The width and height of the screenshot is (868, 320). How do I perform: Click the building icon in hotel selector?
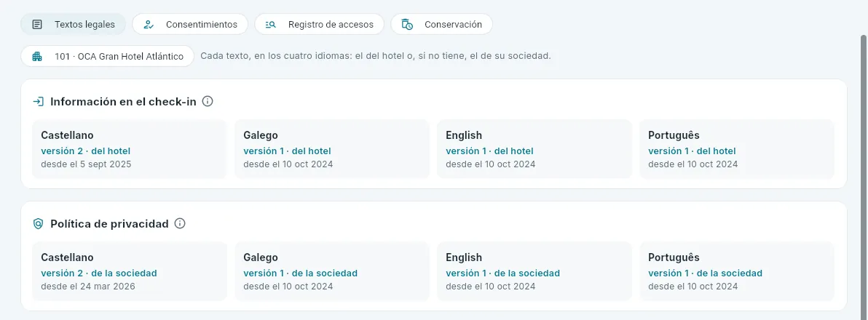38,57
